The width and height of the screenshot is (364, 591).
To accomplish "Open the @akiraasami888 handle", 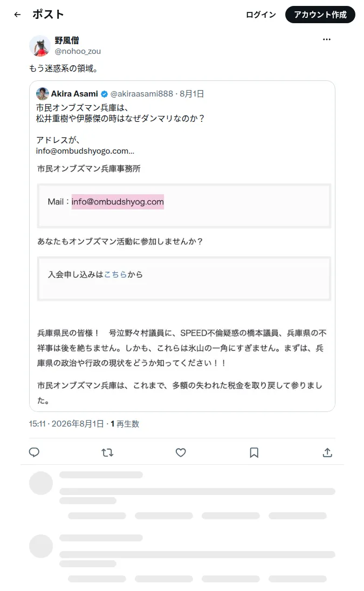I will coord(142,93).
